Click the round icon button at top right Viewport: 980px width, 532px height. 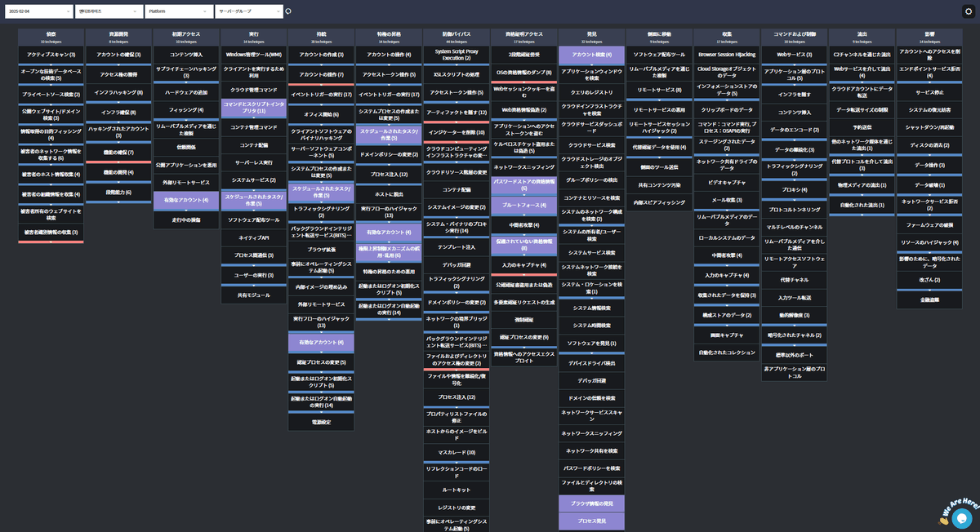[x=968, y=11]
